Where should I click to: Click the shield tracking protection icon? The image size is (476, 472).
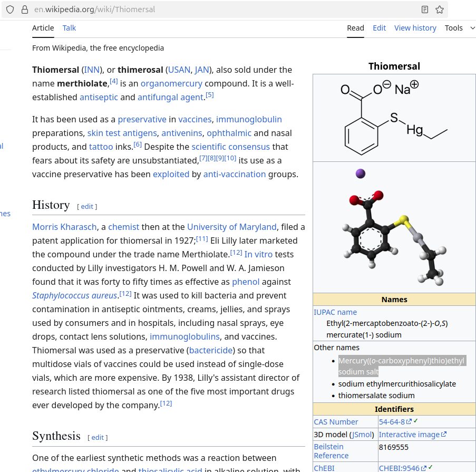(10, 9)
